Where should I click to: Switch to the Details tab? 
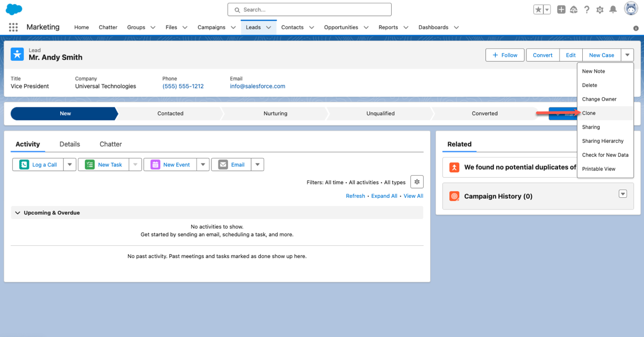click(x=70, y=144)
